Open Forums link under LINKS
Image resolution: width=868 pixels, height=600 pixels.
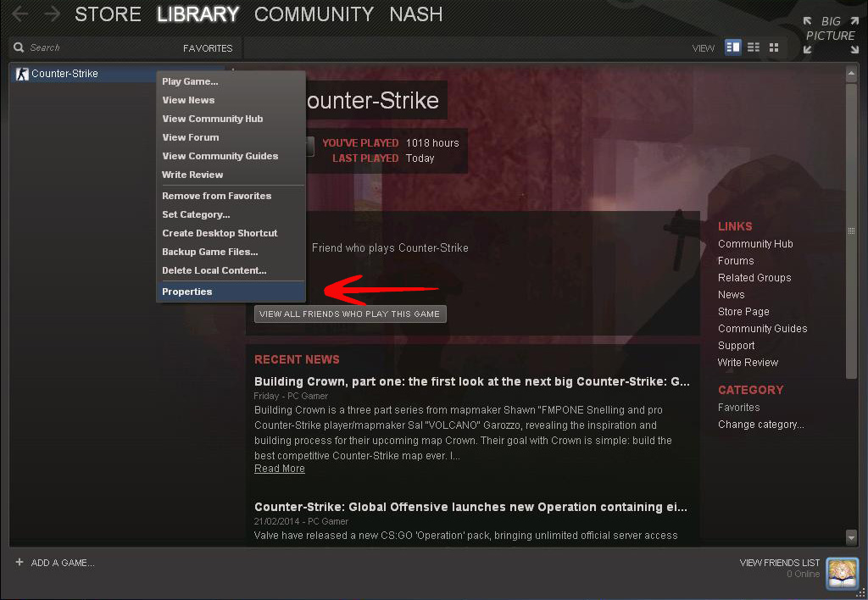[736, 261]
